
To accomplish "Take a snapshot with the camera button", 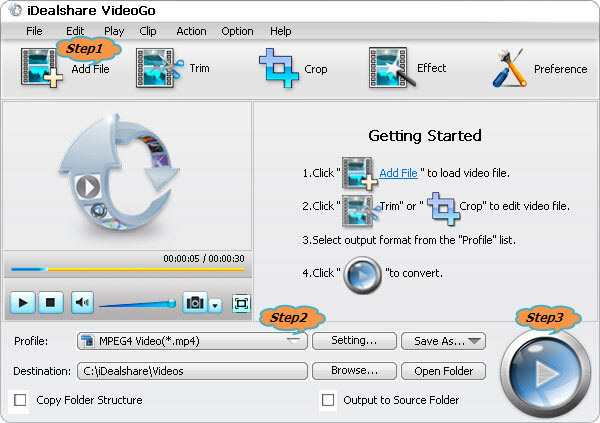I will (x=195, y=303).
